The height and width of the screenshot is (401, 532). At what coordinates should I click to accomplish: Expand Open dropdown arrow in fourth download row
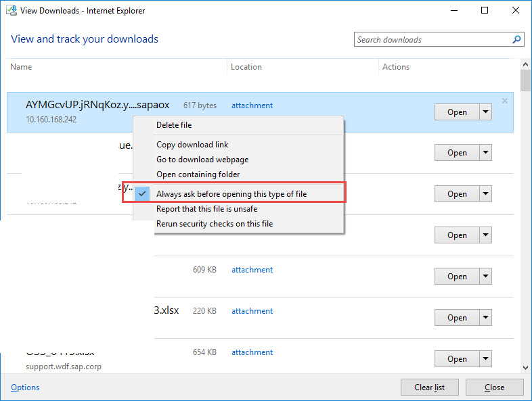pos(485,235)
